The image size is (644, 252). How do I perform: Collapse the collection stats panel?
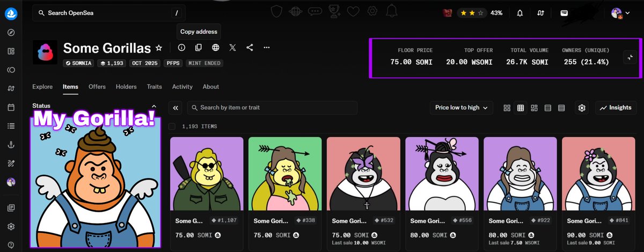pos(630,58)
